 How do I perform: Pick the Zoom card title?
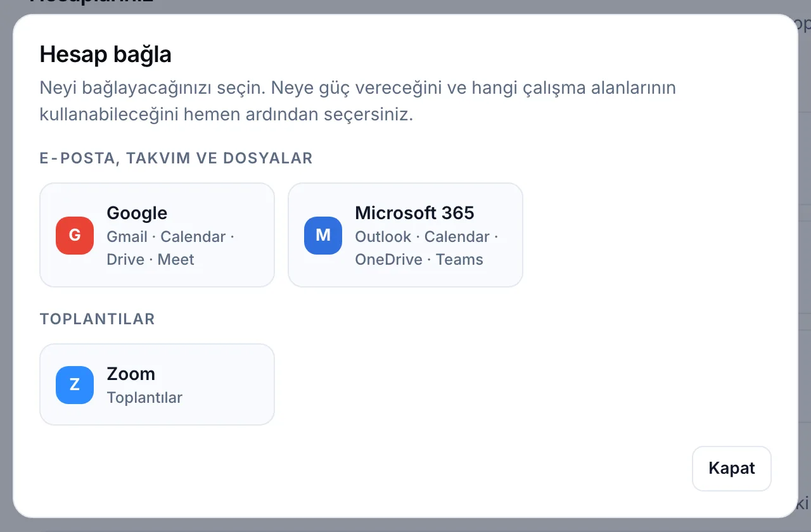131,374
